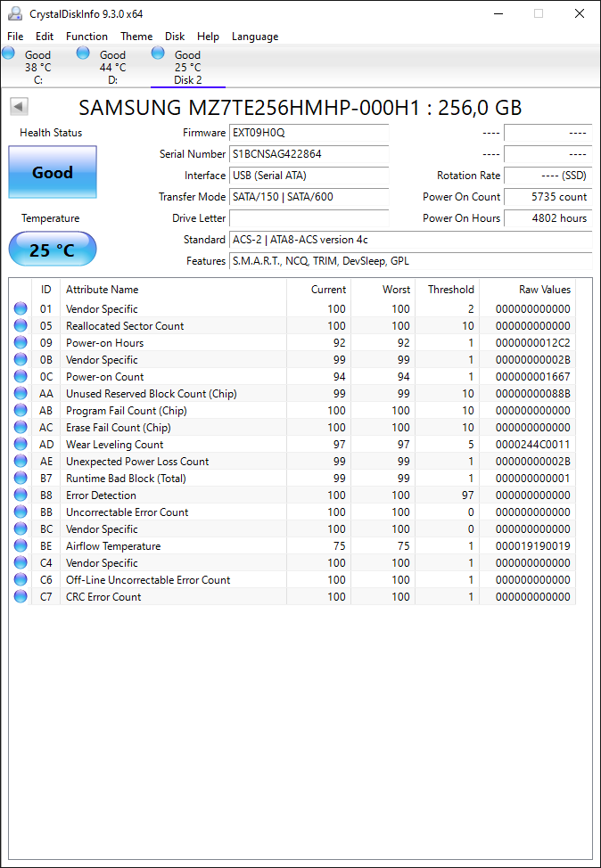Click status orb for Reallocated Sector Count
The height and width of the screenshot is (868, 601).
point(21,325)
